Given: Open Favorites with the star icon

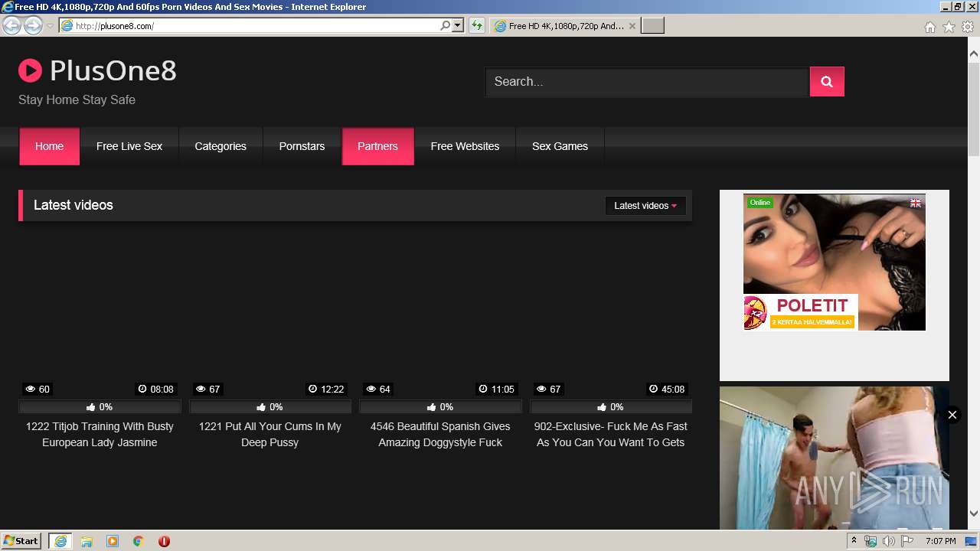Looking at the screenshot, I should click(949, 27).
